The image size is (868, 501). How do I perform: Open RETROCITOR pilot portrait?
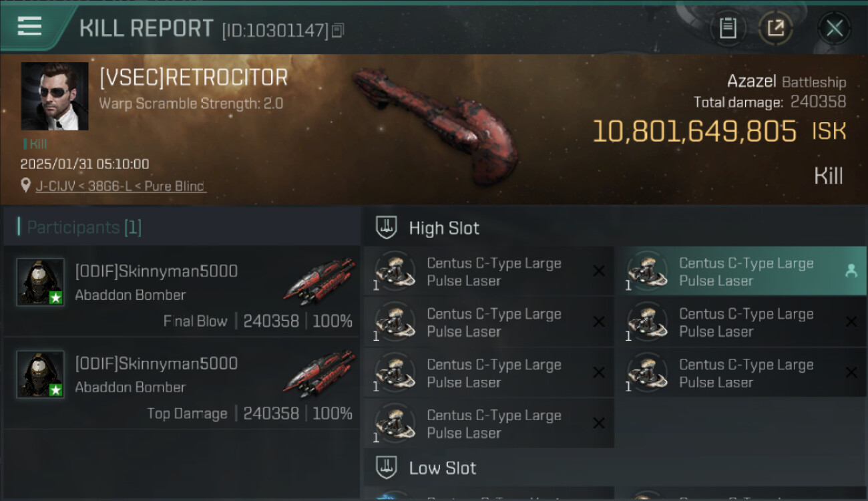tap(55, 96)
